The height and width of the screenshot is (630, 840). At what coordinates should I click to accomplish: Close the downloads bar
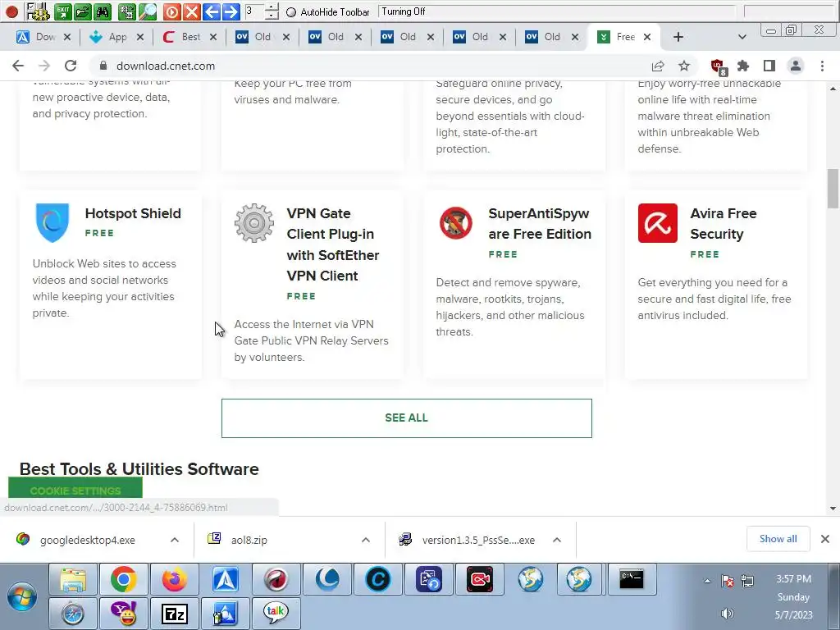825,539
